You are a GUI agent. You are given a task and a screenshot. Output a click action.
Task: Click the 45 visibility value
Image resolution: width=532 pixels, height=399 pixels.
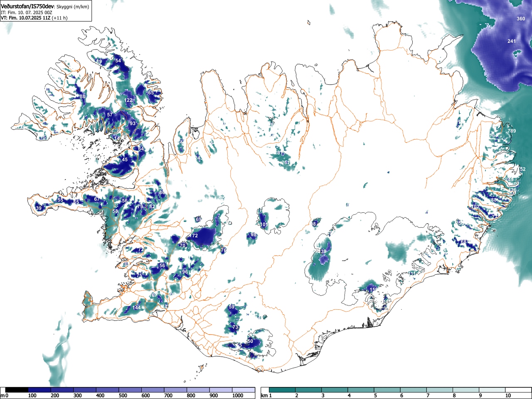tap(125, 160)
